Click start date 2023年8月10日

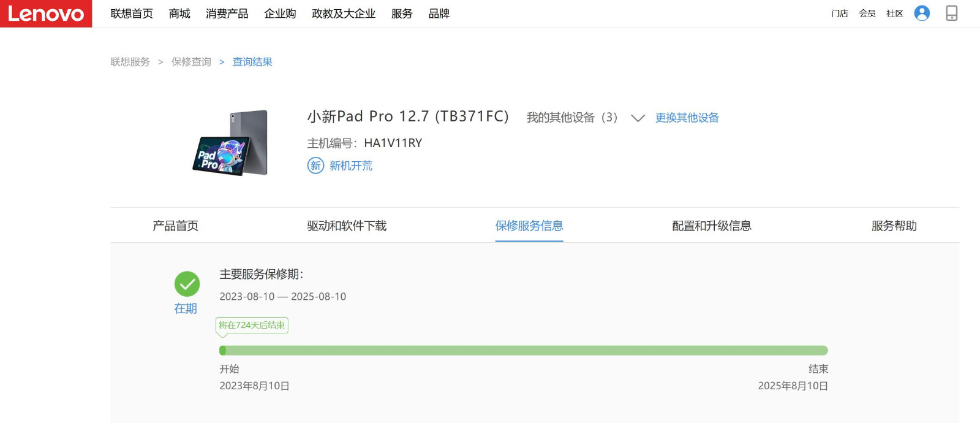(x=254, y=386)
